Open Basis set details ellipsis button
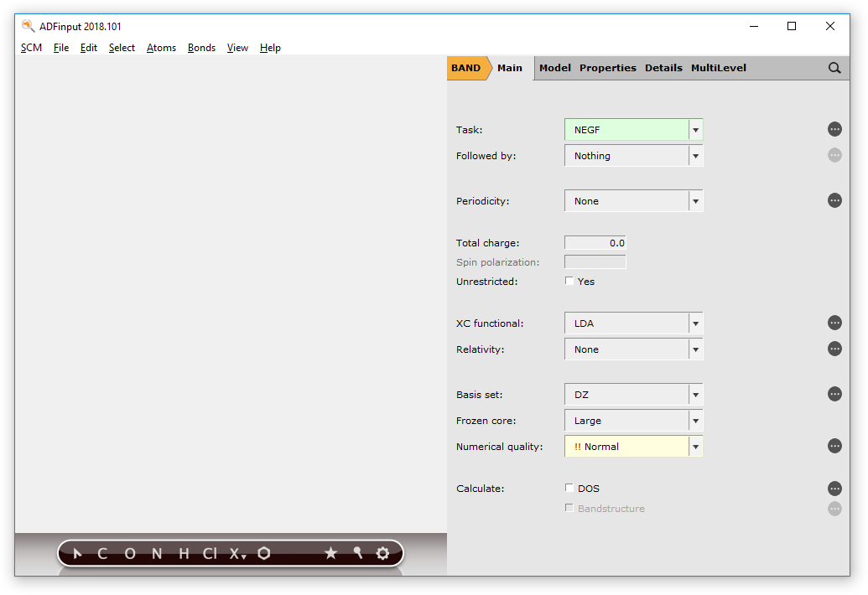This screenshot has height=595, width=868. [834, 394]
